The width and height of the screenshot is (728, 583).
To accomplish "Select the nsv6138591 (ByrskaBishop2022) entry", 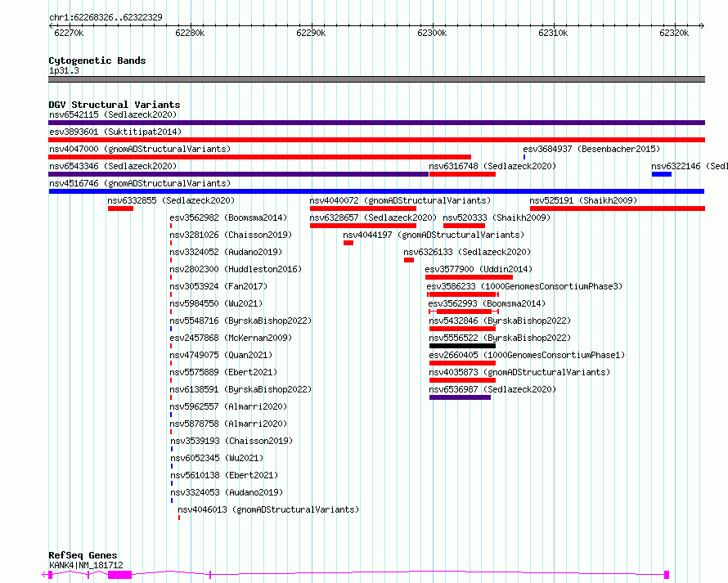I will click(240, 389).
